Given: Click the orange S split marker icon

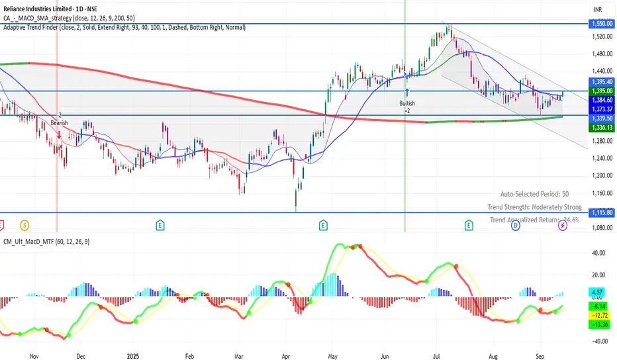Looking at the screenshot, I should (24, 225).
